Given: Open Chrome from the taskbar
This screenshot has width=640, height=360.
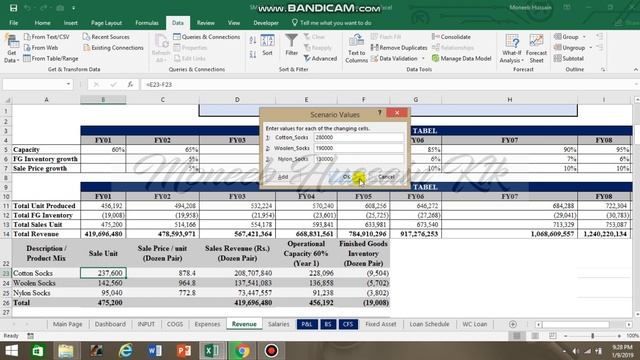Looking at the screenshot, I should click(241, 351).
